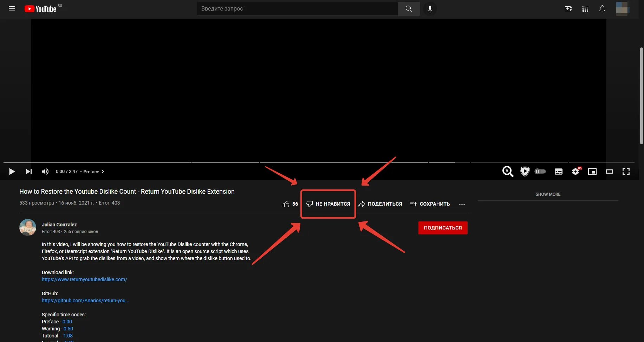Click the НЕ НРАВИТСЯ dislike button
This screenshot has height=342, width=644.
[328, 204]
